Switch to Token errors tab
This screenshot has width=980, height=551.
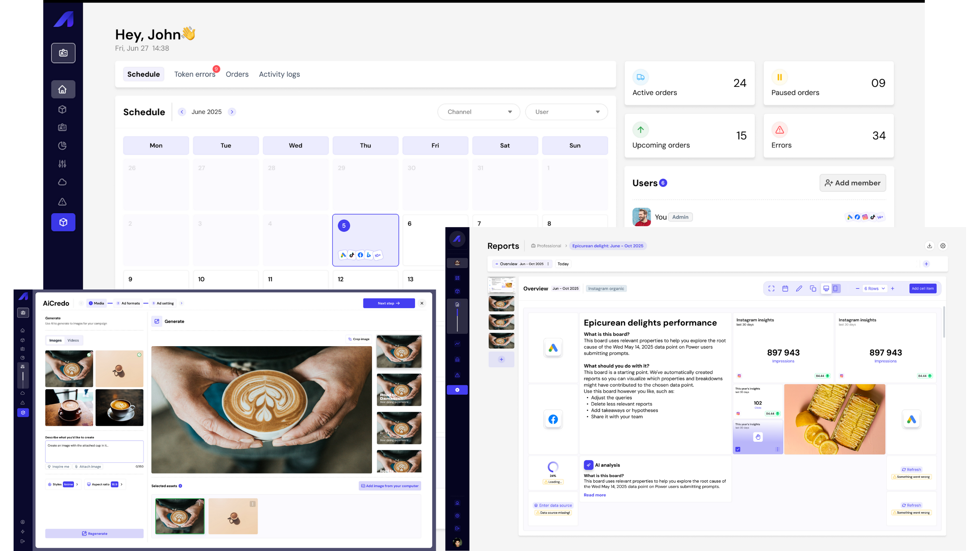point(194,74)
